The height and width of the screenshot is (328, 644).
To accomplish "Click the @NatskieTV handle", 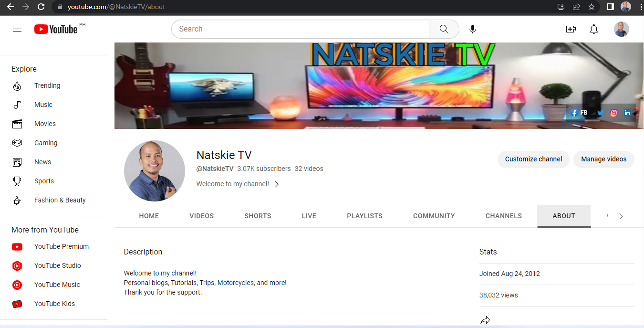I will pos(215,169).
